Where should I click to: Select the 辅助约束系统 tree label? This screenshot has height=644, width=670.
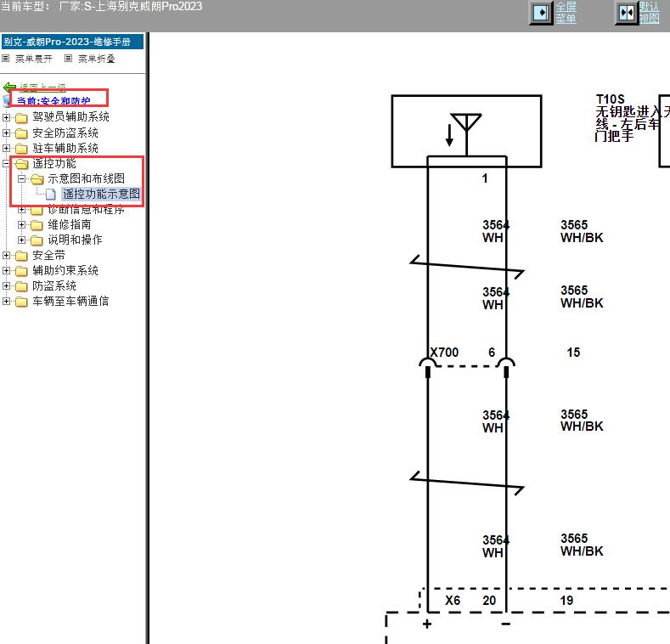coord(65,270)
